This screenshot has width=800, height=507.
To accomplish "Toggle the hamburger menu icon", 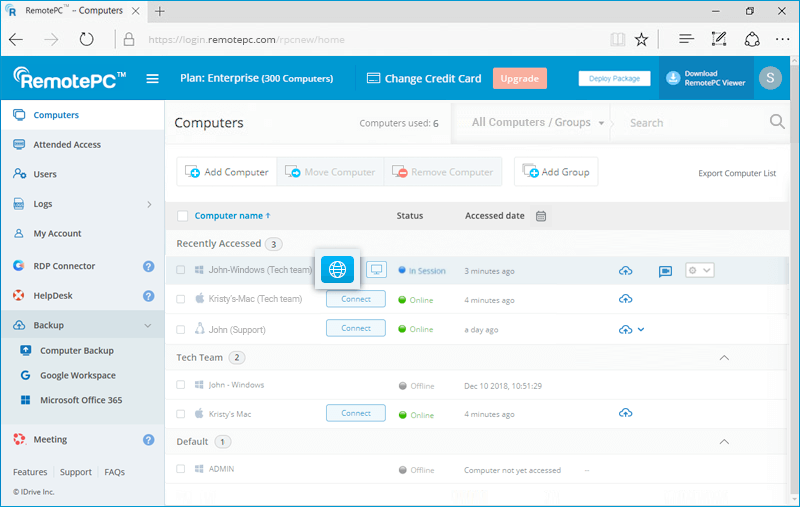I will coord(153,79).
